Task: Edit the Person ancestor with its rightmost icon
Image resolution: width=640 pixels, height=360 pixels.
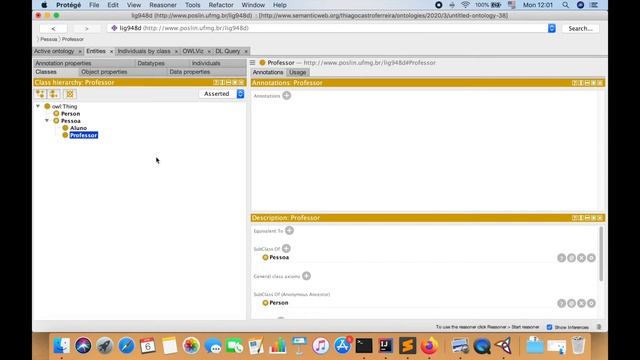Action: [x=591, y=303]
